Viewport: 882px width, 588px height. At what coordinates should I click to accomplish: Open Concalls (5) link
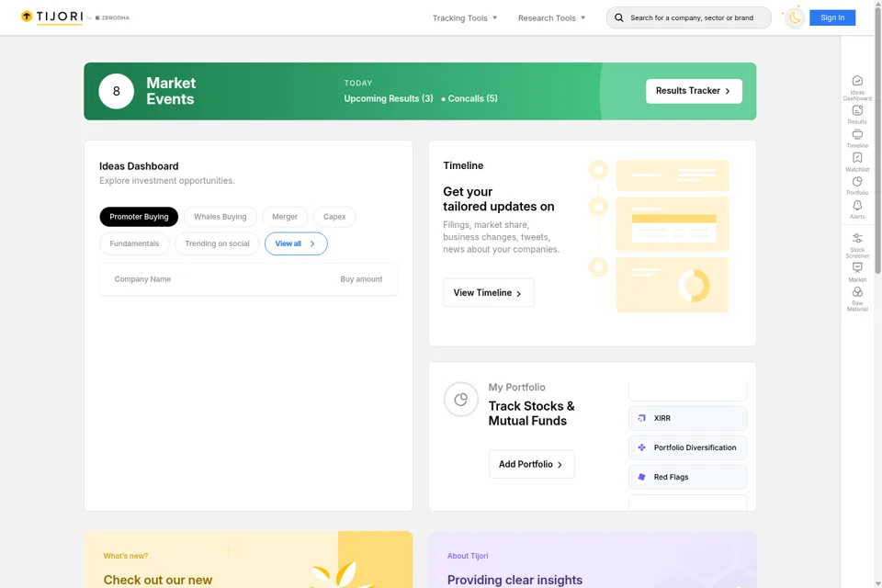[x=472, y=98]
